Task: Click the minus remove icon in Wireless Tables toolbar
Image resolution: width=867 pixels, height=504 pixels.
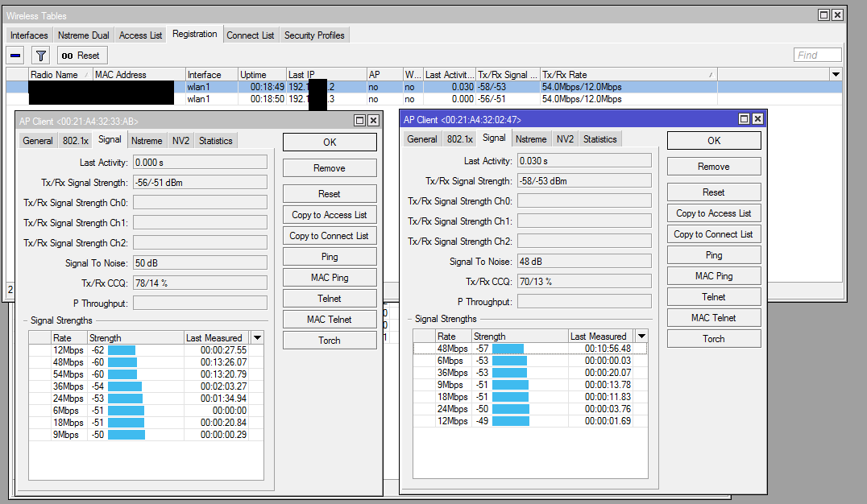Action: point(15,56)
